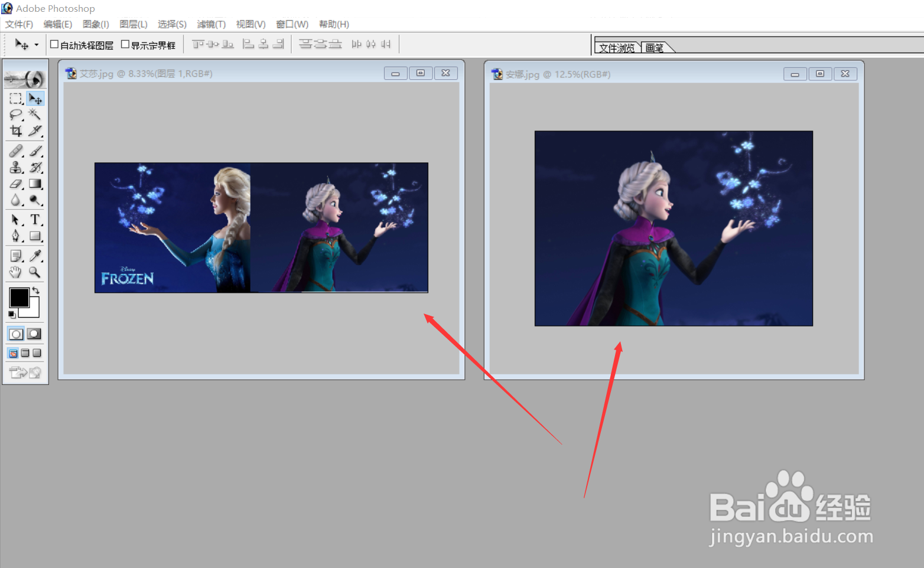Open the 文件(F) menu

tap(19, 24)
